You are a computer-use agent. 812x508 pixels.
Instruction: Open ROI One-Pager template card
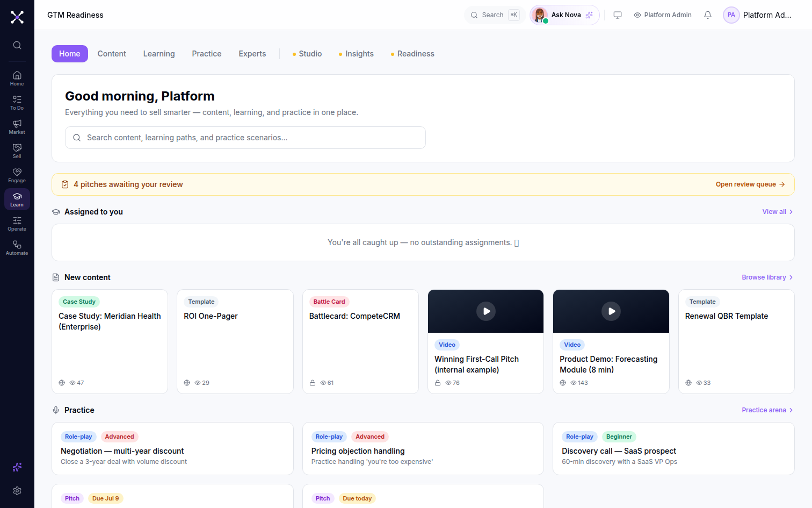coord(235,342)
